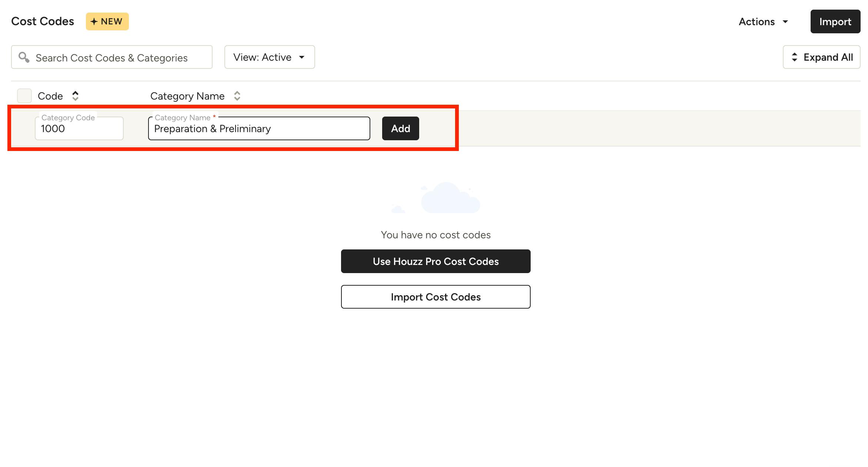Screen dimensions: 868x467
Task: Click the sparkle icon in NEW badge
Action: tap(94, 22)
